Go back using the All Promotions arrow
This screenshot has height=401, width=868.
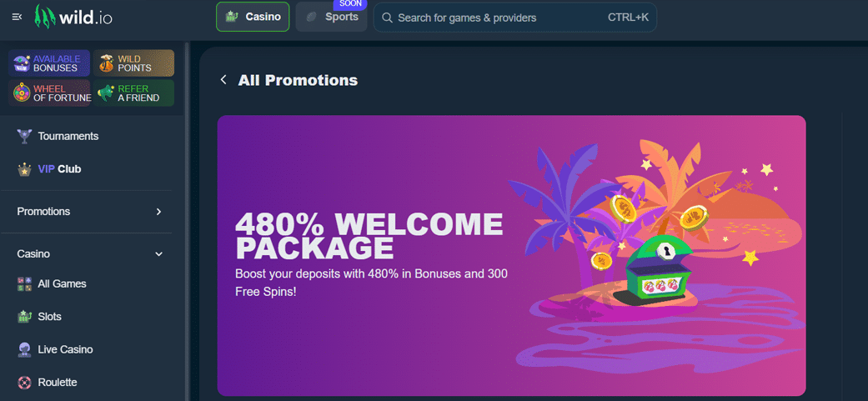pos(223,80)
